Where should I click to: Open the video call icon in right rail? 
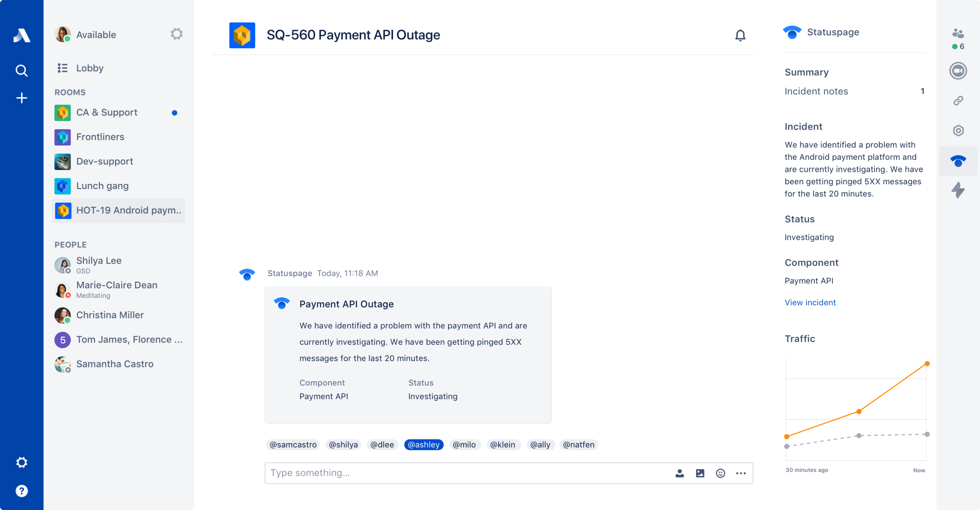pos(958,71)
